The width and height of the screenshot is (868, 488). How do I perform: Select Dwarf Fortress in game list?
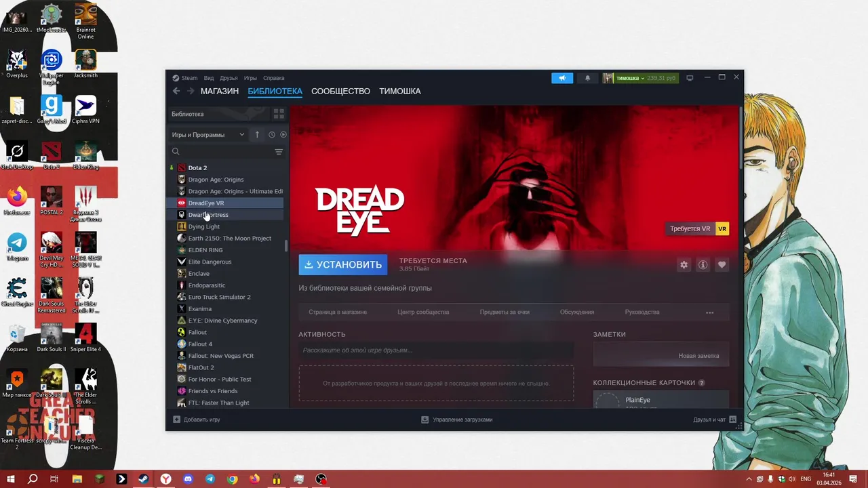point(226,215)
